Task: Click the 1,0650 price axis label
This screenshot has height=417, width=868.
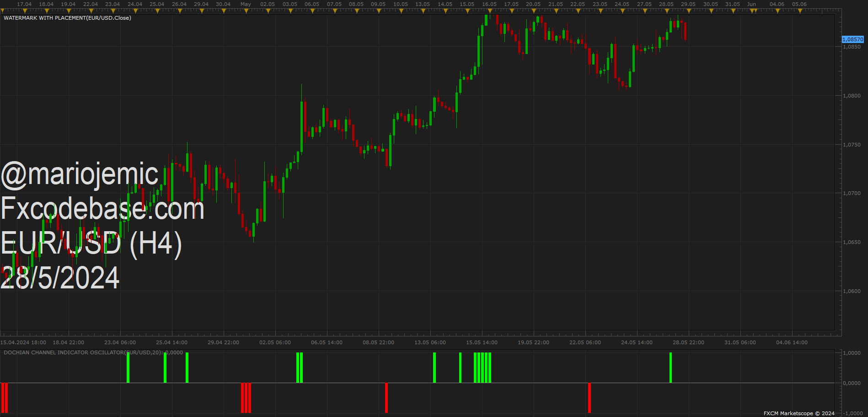Action: (852, 242)
